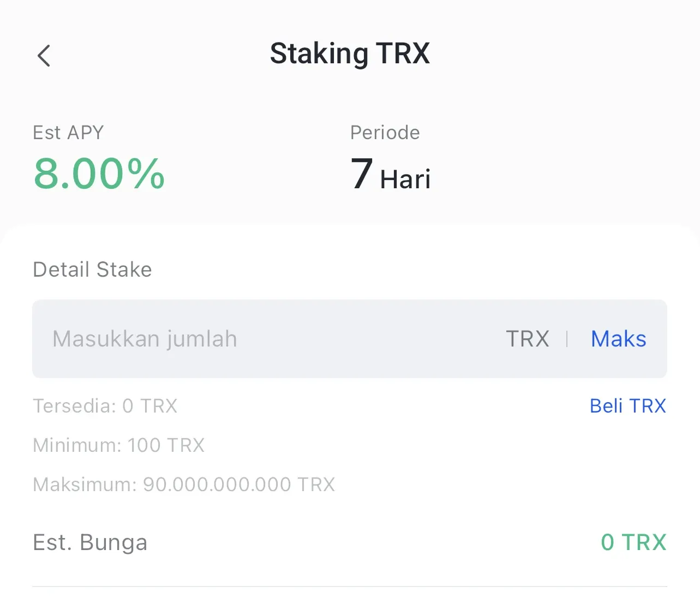Image resolution: width=700 pixels, height=603 pixels.
Task: Tap the divider between TRX and Maks
Action: tap(567, 338)
